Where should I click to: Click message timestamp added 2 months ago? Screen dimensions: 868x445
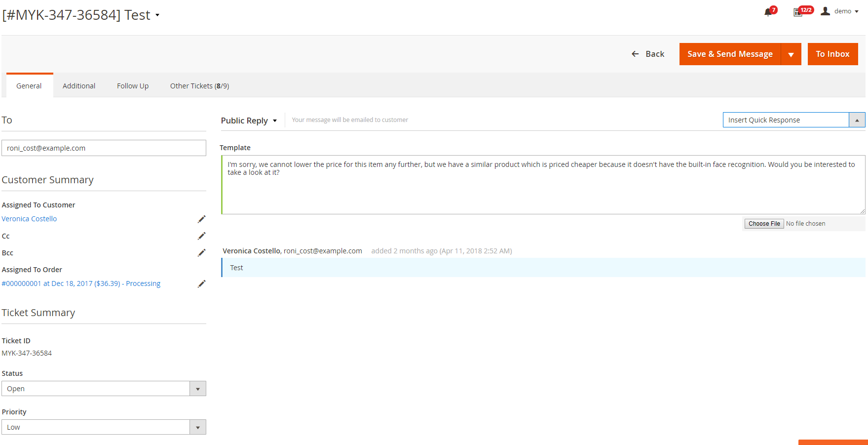click(442, 251)
